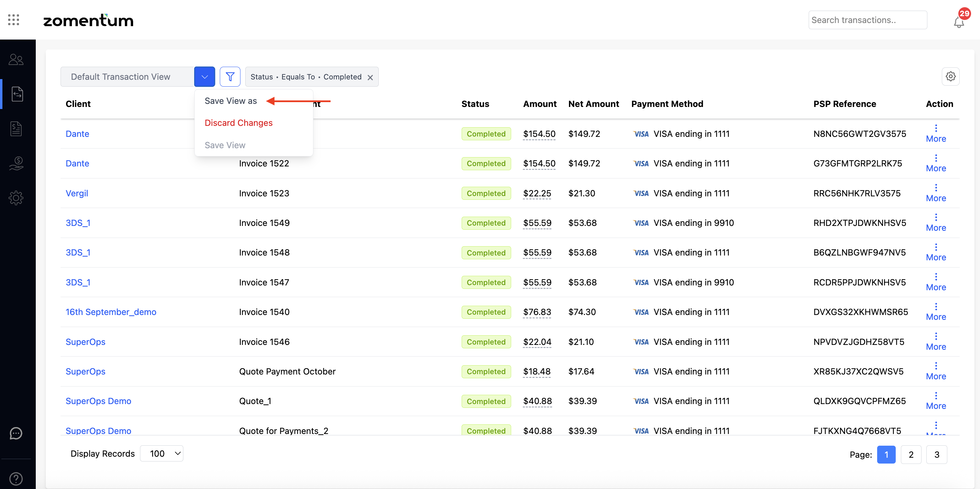This screenshot has width=980, height=489.
Task: Open the apps grid launcher icon
Action: (14, 20)
